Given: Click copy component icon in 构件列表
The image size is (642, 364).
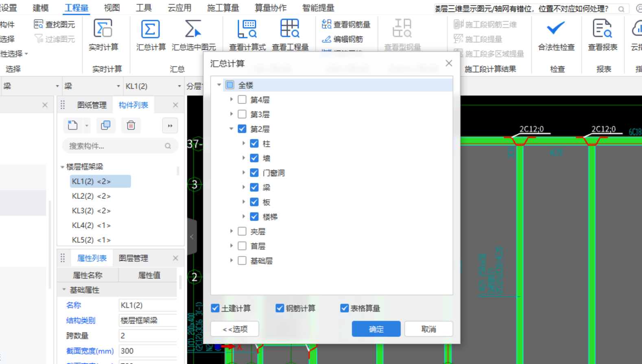Looking at the screenshot, I should tap(106, 125).
